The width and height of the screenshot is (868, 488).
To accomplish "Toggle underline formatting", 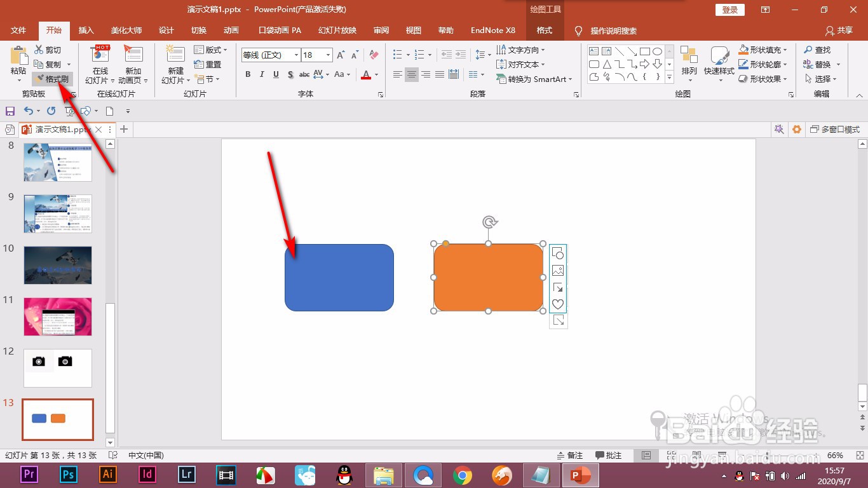I will (x=276, y=74).
